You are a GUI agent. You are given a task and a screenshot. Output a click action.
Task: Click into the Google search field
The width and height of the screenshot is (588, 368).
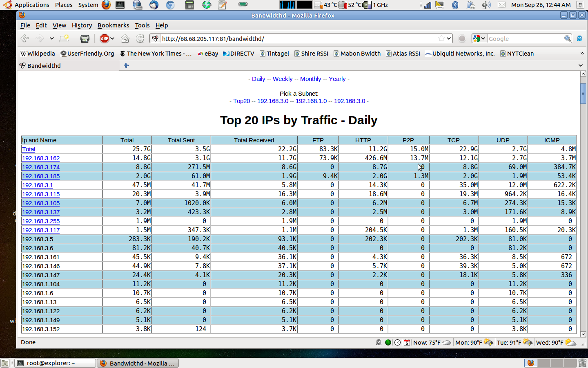[525, 38]
